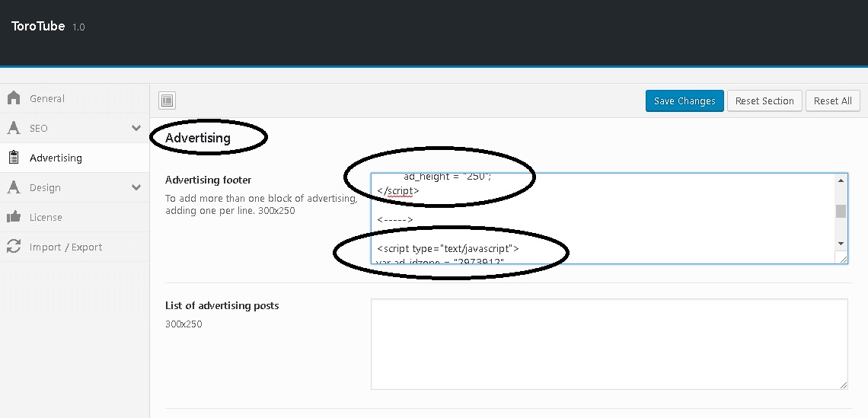Open the Import / Export section
The height and width of the screenshot is (418, 868).
pos(75,247)
